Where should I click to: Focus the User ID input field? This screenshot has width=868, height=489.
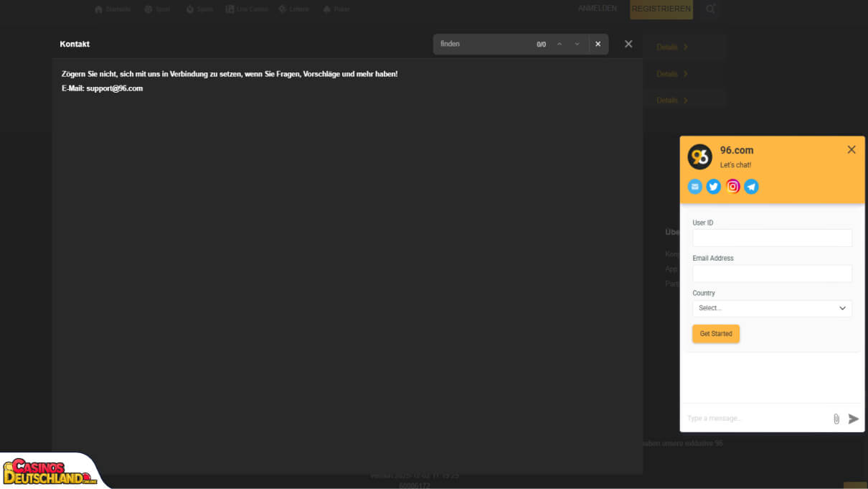pyautogui.click(x=772, y=238)
